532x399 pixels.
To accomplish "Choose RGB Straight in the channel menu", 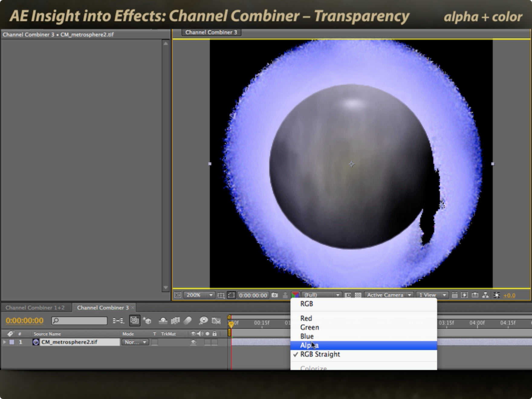I will (364, 354).
